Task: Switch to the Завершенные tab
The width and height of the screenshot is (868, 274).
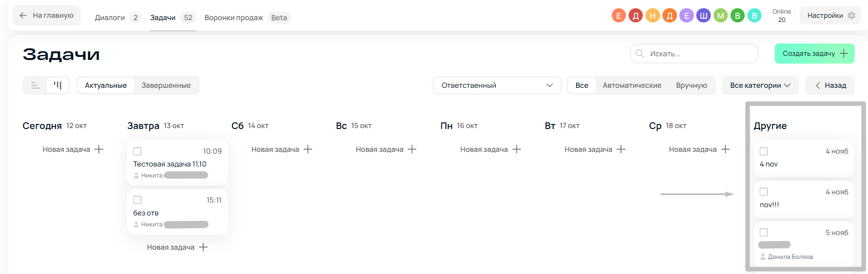Action: (x=166, y=86)
